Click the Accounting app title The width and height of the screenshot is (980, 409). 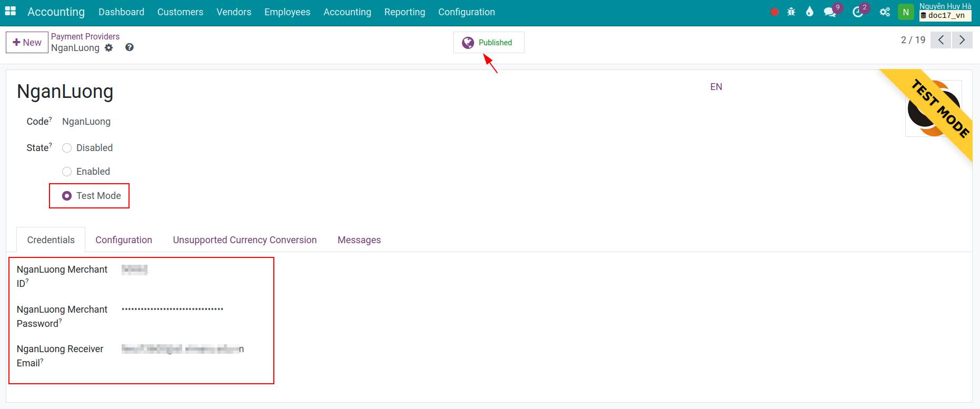[x=56, y=12]
